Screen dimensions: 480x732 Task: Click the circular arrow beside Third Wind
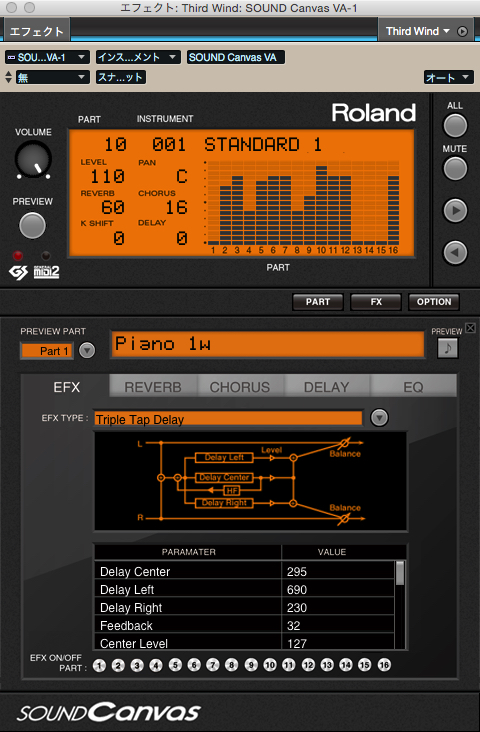(462, 31)
